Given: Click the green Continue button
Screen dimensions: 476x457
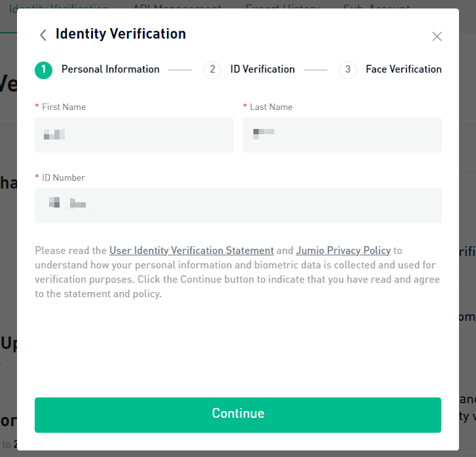Looking at the screenshot, I should click(238, 415).
